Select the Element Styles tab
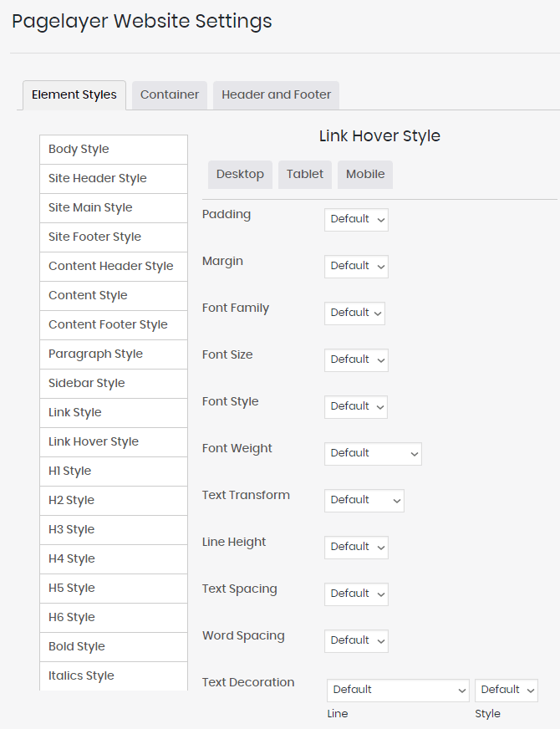 click(74, 94)
